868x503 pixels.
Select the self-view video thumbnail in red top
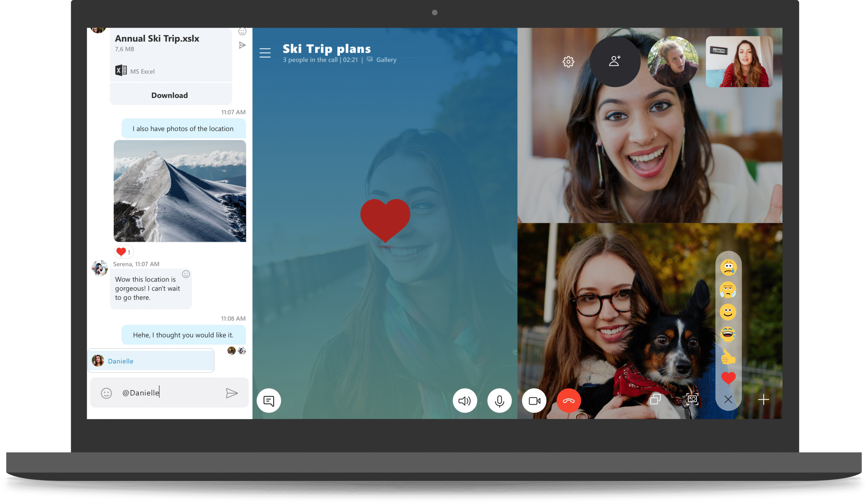coord(739,62)
